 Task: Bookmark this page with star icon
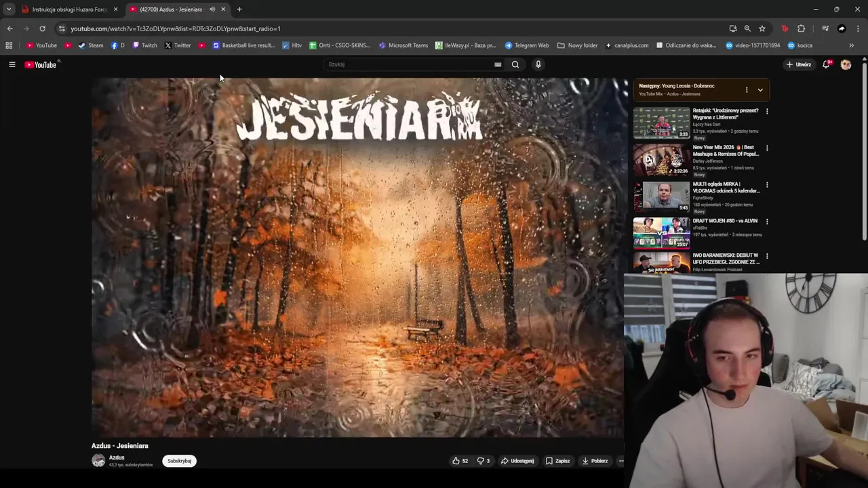click(x=762, y=28)
